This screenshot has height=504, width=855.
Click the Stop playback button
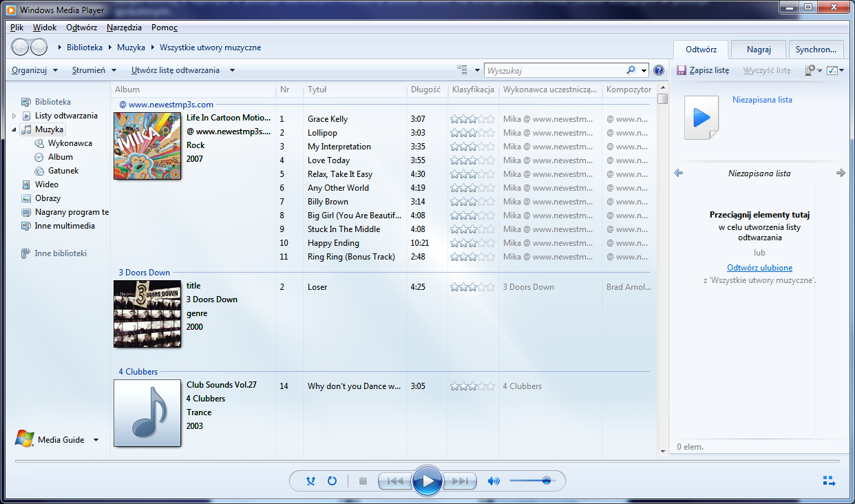point(363,481)
